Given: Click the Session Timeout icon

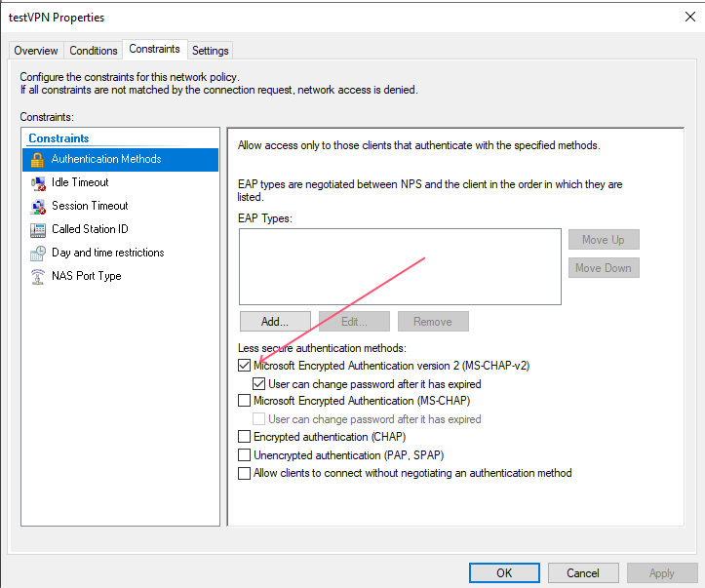Looking at the screenshot, I should [38, 206].
